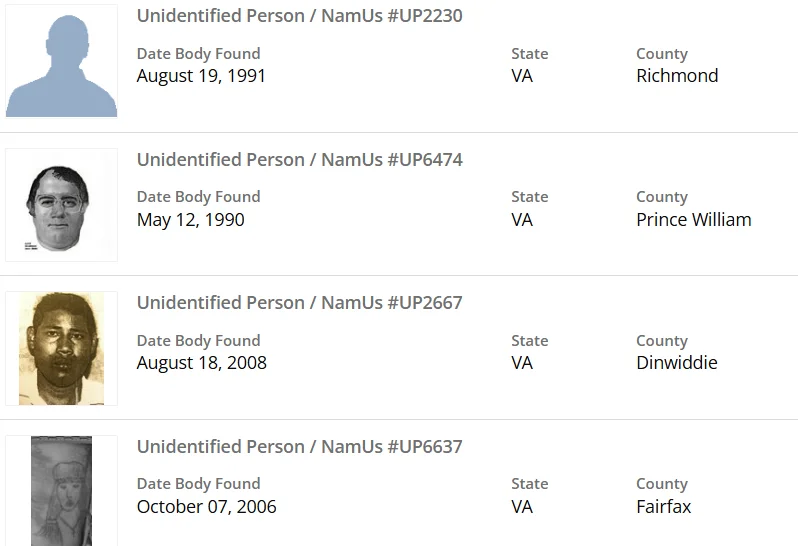Select the VA state value for case UP6637
Image resolution: width=798 pixels, height=546 pixels.
[522, 506]
